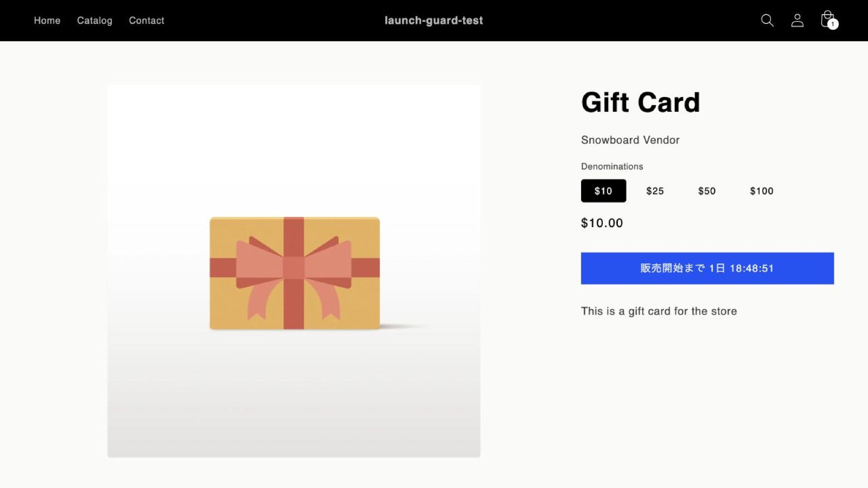Click the $10.00 price text
868x488 pixels.
602,223
